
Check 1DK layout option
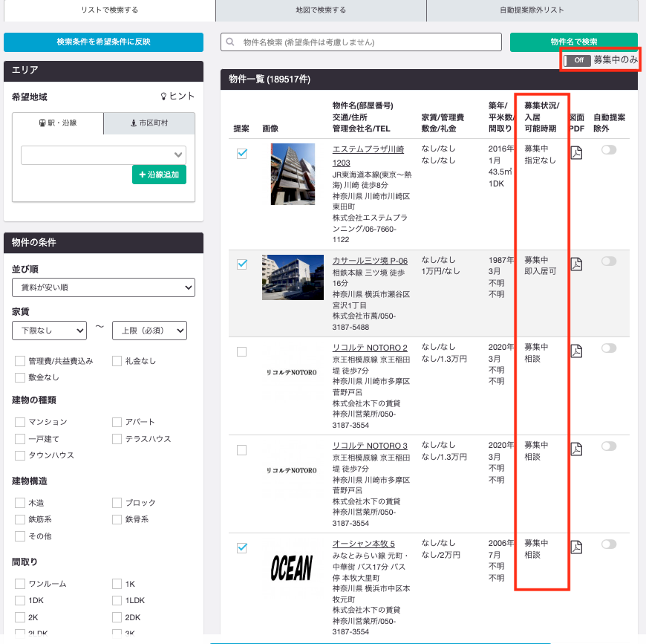coord(20,600)
